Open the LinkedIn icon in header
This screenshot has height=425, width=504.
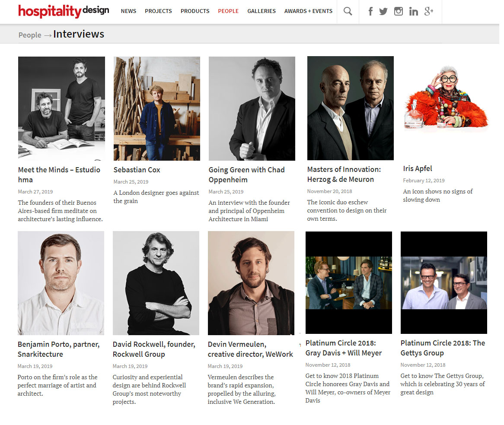click(x=413, y=12)
